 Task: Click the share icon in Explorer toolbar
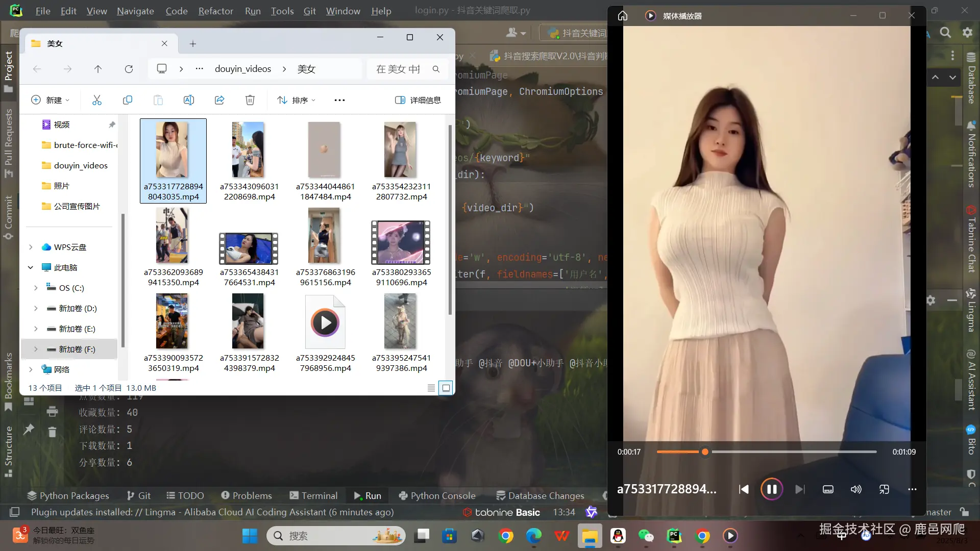pyautogui.click(x=219, y=100)
